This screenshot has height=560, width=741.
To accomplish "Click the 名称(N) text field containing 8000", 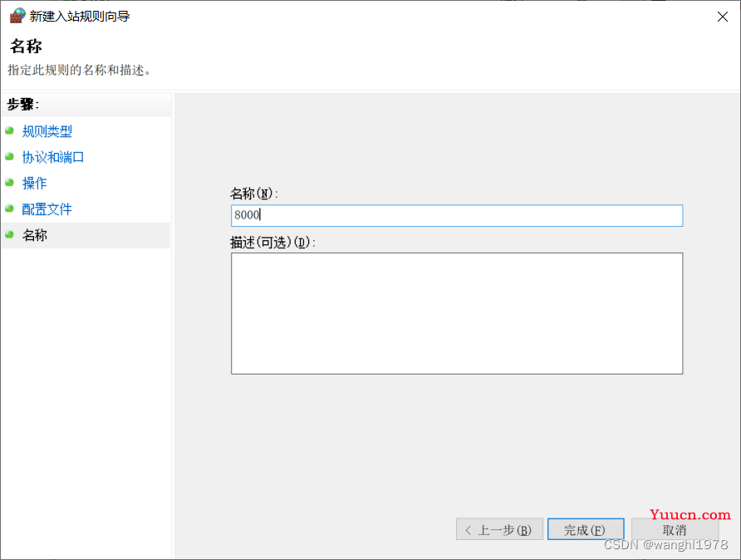I will (x=457, y=215).
